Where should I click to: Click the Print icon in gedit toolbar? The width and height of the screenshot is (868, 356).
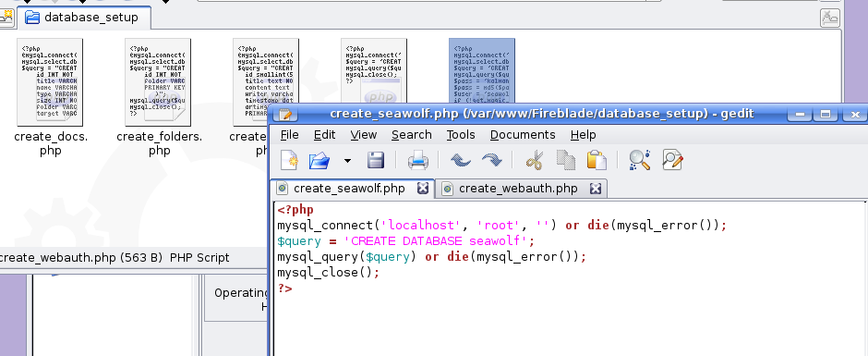[418, 161]
